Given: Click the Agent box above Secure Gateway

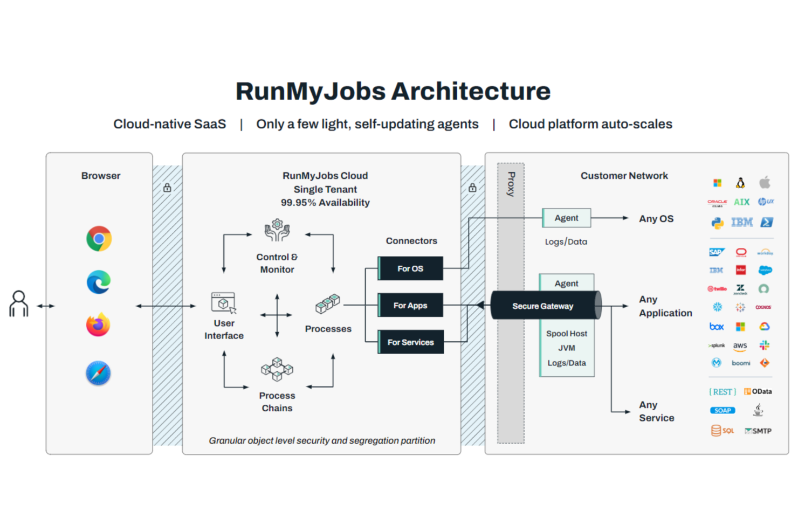Looking at the screenshot, I should coord(566,282).
